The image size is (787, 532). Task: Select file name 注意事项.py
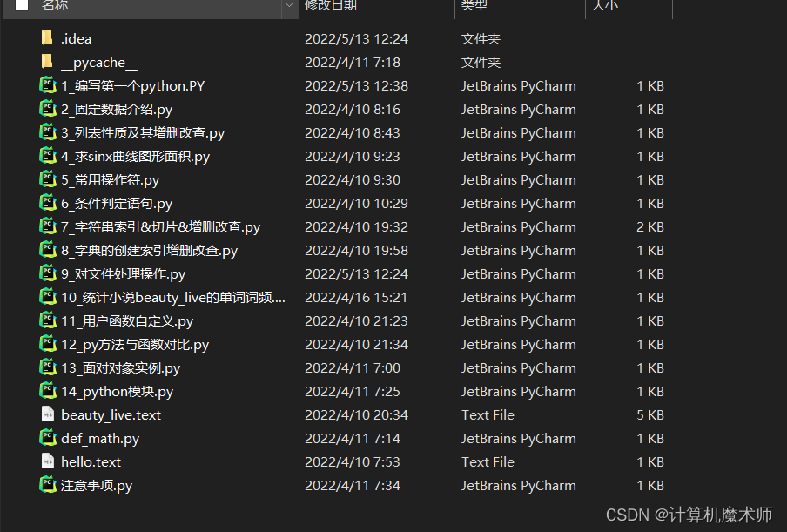(97, 485)
